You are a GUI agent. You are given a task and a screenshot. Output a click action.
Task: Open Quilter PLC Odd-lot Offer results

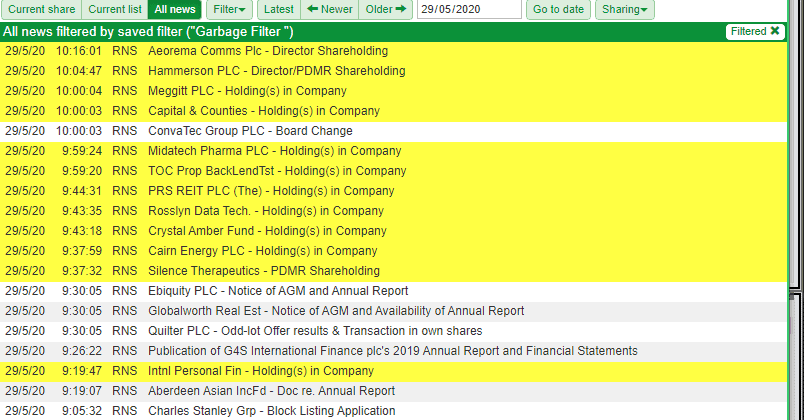[x=315, y=331]
